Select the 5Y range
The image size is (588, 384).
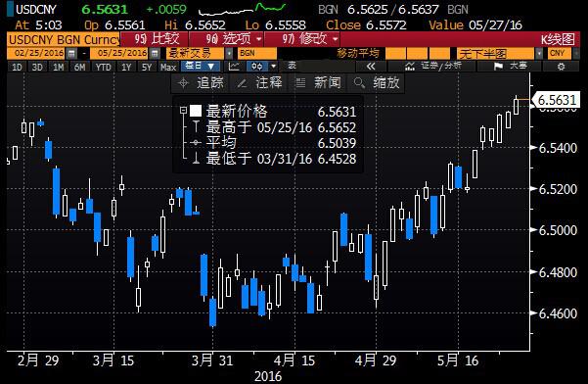(x=147, y=68)
